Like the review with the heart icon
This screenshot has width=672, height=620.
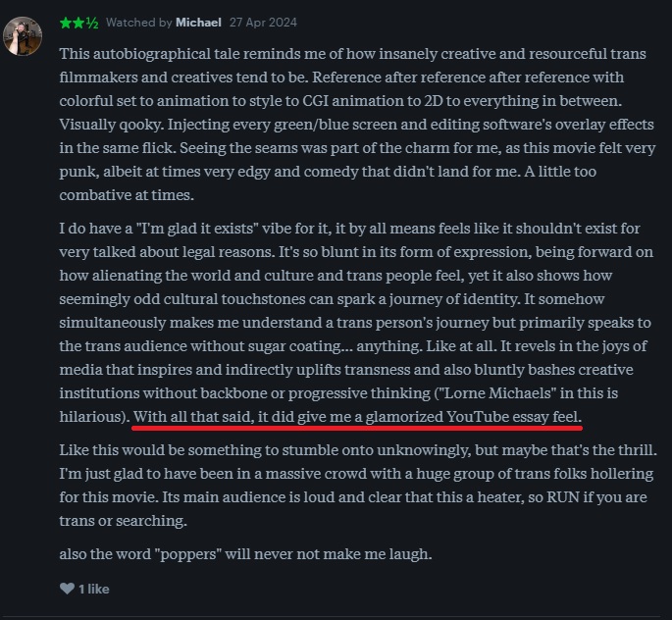pyautogui.click(x=67, y=589)
